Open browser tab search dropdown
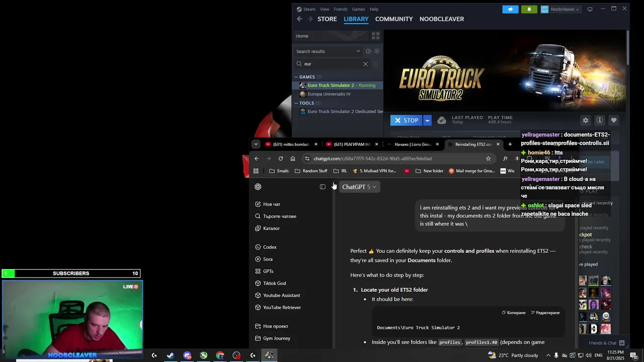 (x=256, y=144)
